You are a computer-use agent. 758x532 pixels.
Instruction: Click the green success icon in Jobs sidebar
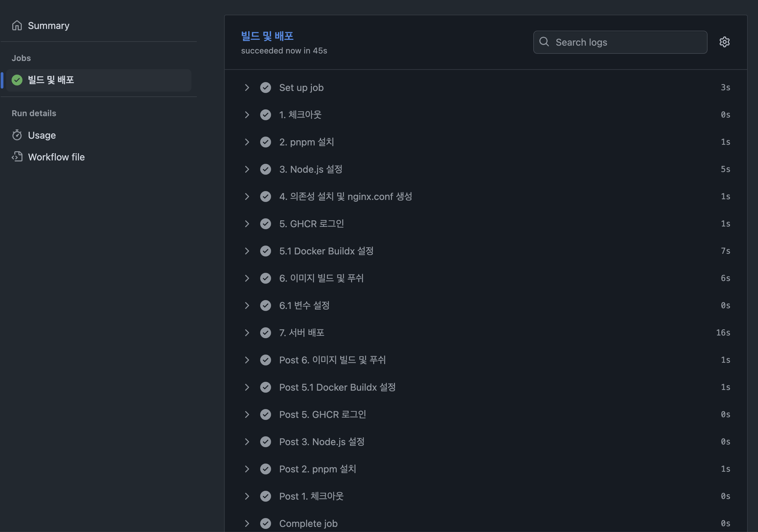pyautogui.click(x=17, y=80)
